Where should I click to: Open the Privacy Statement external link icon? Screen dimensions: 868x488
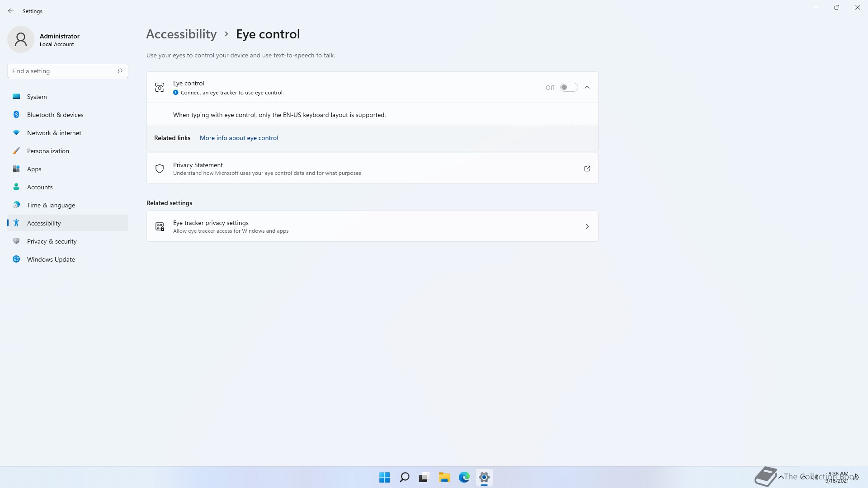[x=587, y=169]
